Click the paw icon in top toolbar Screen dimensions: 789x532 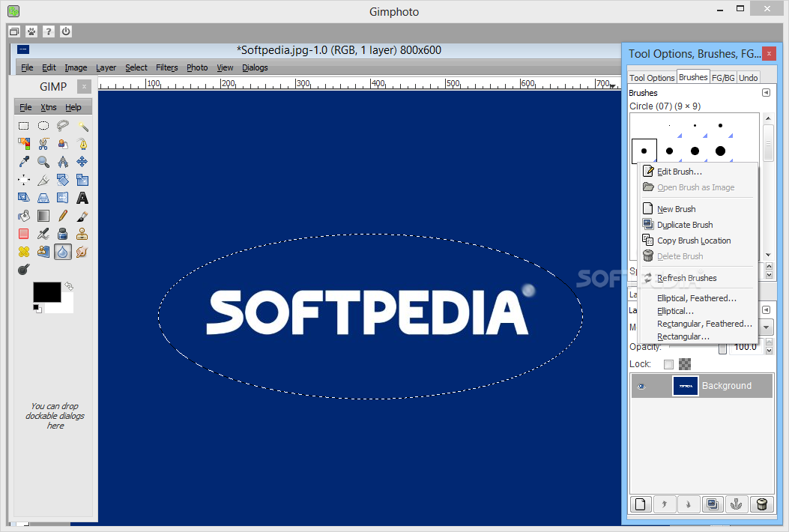(31, 31)
